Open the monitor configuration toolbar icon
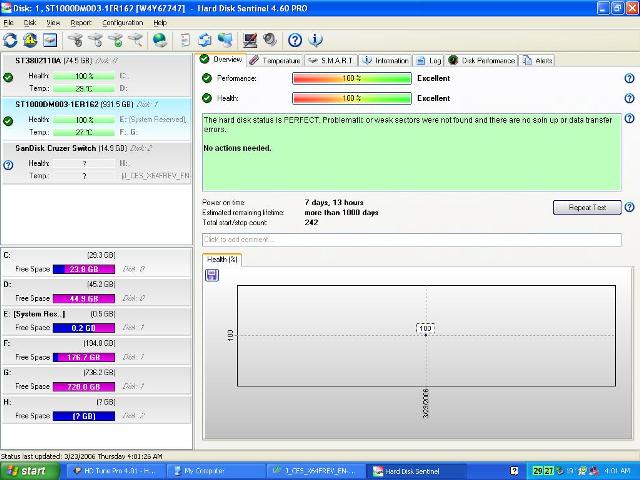The height and width of the screenshot is (480, 640). 250,40
